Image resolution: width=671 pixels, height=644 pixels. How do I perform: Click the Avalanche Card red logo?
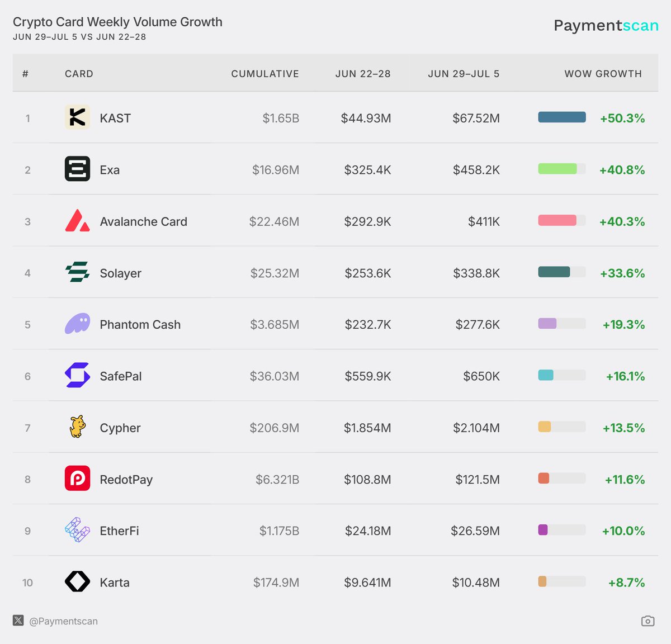[77, 221]
